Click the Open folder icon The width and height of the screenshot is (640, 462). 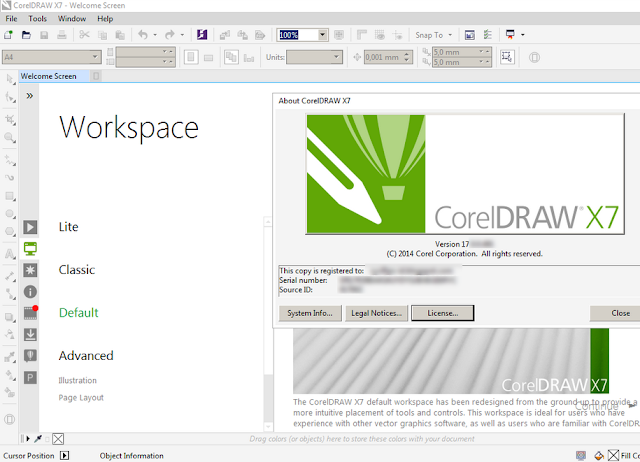(26, 35)
